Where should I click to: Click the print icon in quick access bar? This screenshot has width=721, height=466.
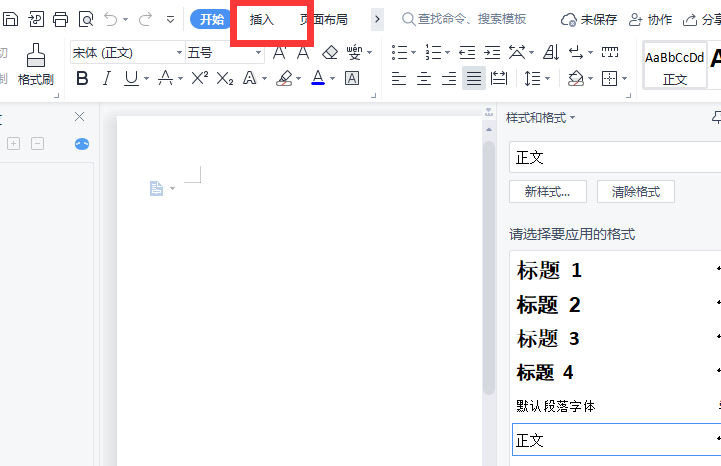[x=60, y=19]
